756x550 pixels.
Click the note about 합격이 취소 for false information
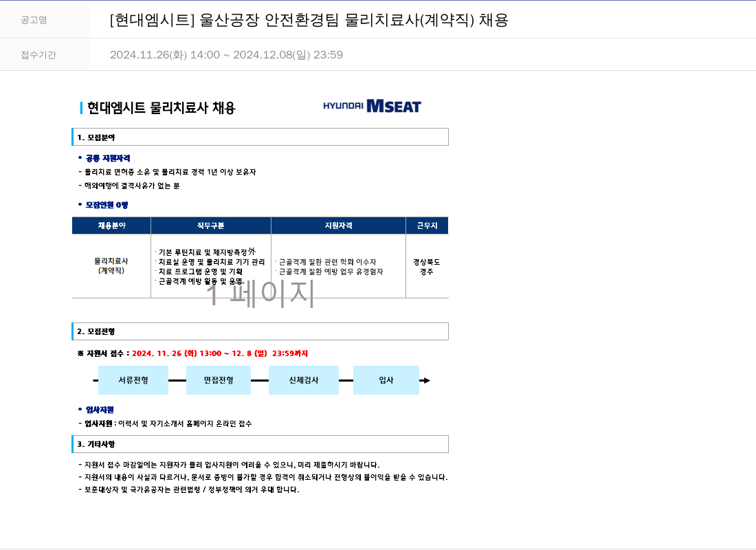tap(263, 478)
